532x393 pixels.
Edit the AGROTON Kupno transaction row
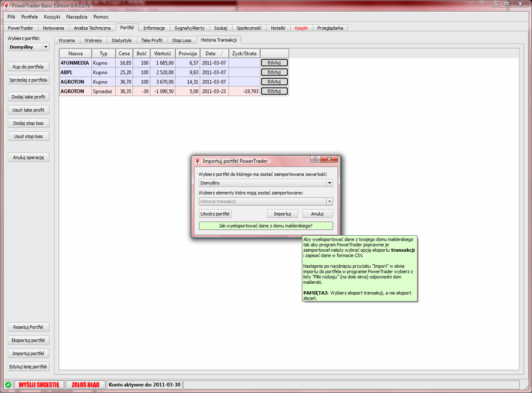coord(274,82)
